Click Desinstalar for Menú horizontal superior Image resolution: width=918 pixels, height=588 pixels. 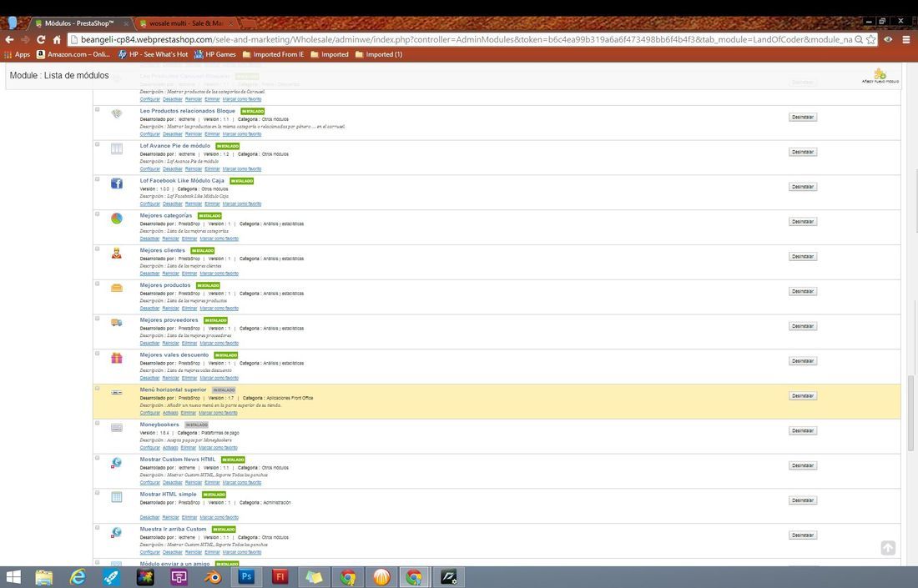click(803, 396)
